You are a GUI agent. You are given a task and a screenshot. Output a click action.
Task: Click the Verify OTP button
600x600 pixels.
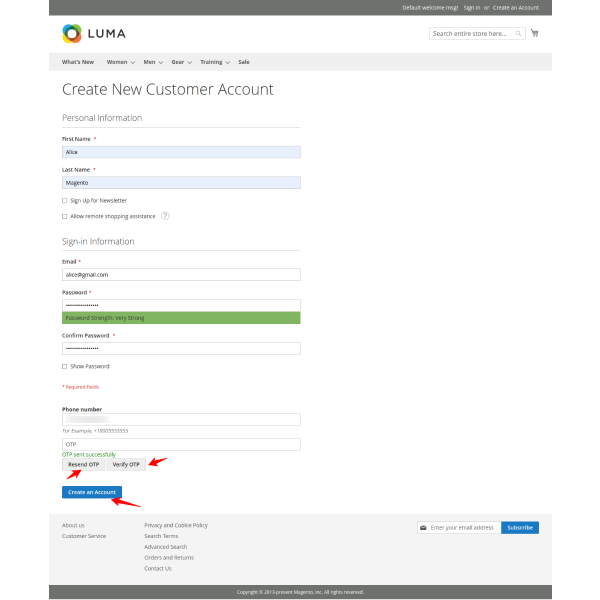coord(126,465)
